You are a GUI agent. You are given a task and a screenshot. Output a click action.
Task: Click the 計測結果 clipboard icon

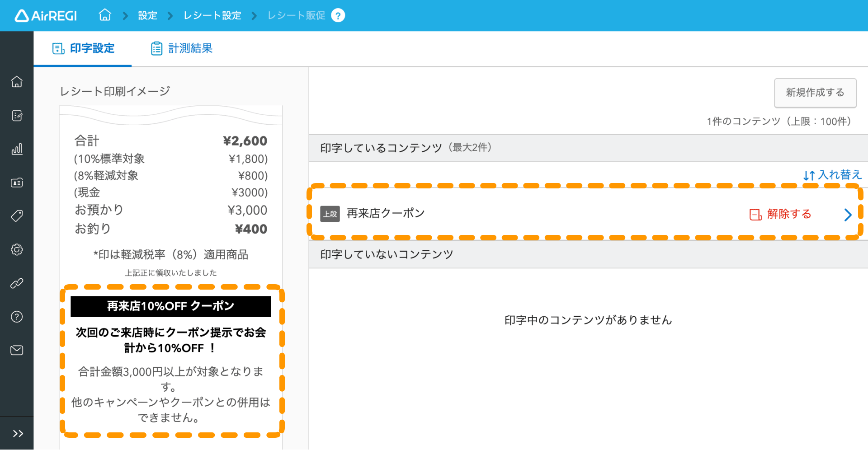click(156, 48)
